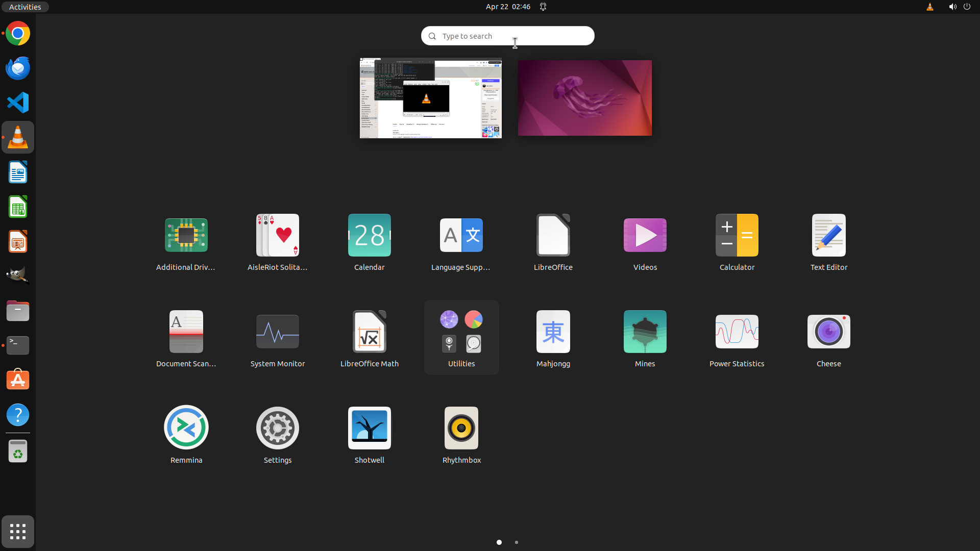Open the Cheese webcam app
This screenshot has width=980, height=551.
tap(828, 332)
